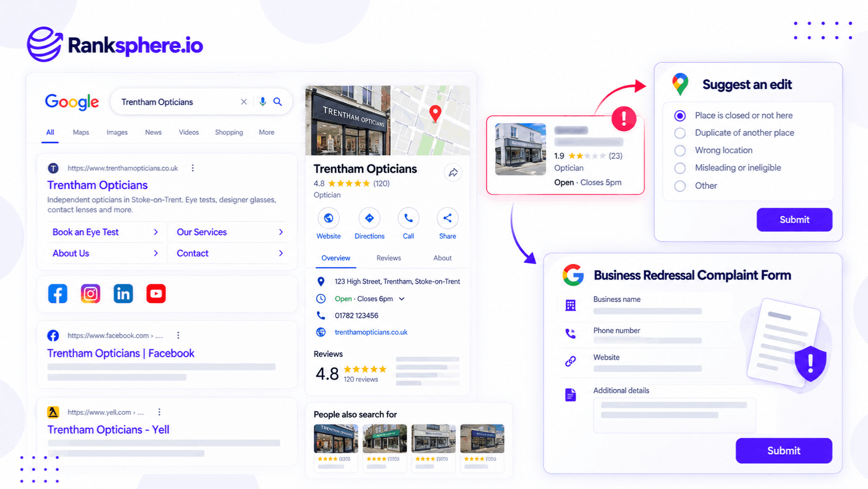Select 'Wrong location' radio option
Screen dimensions: 868x489
680,151
